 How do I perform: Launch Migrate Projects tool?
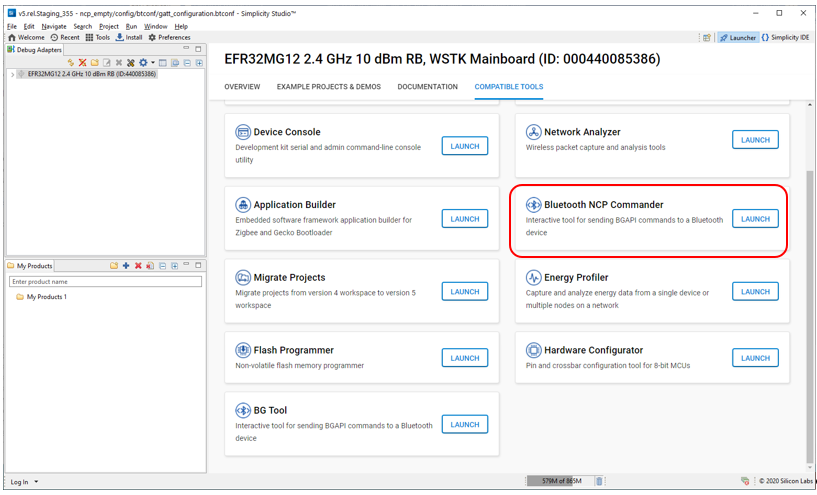[x=465, y=291]
